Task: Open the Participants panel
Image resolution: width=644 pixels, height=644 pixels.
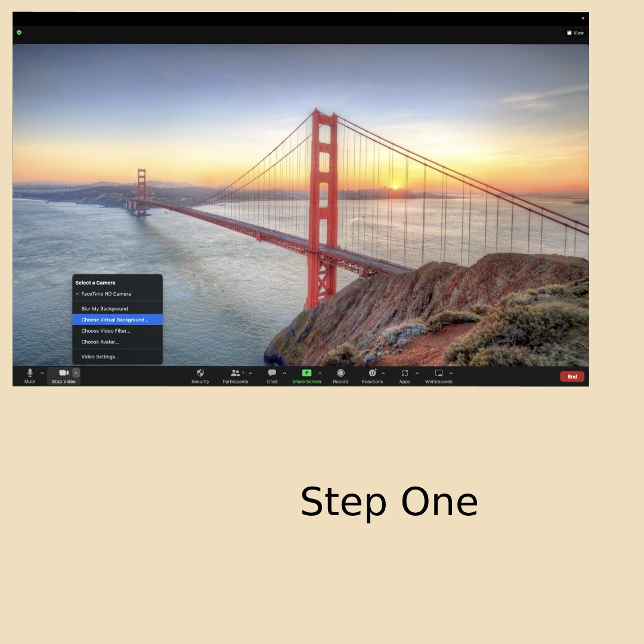Action: pos(236,376)
